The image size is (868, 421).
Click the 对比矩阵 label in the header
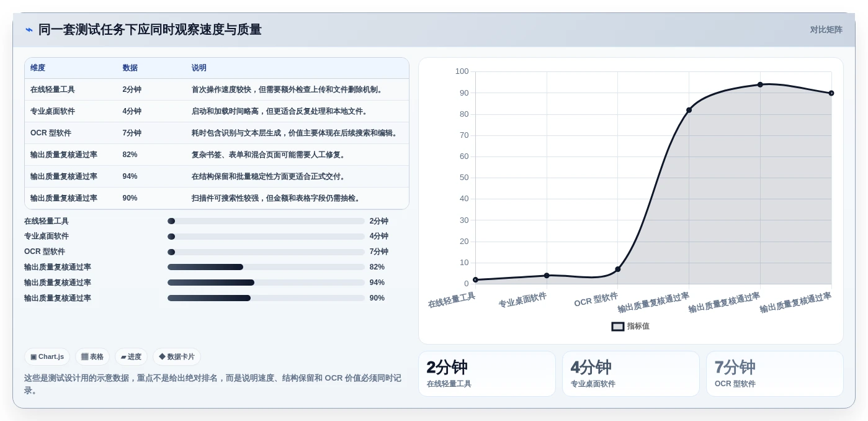826,30
